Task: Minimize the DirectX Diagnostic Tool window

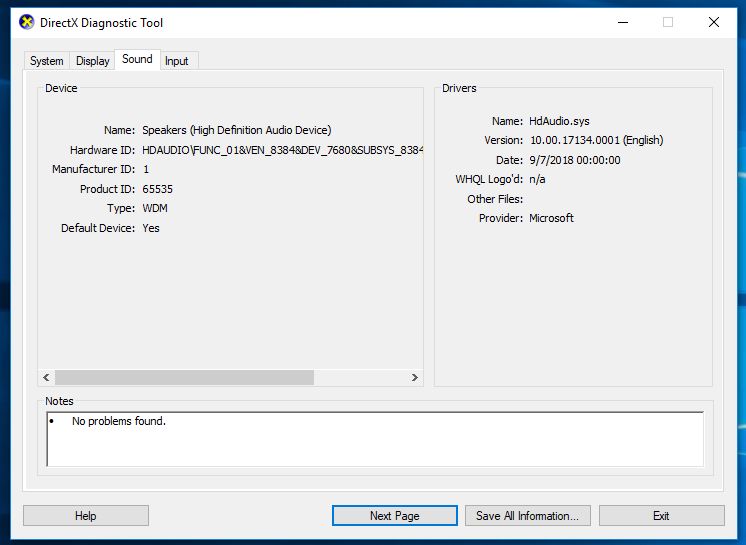Action: [x=623, y=22]
